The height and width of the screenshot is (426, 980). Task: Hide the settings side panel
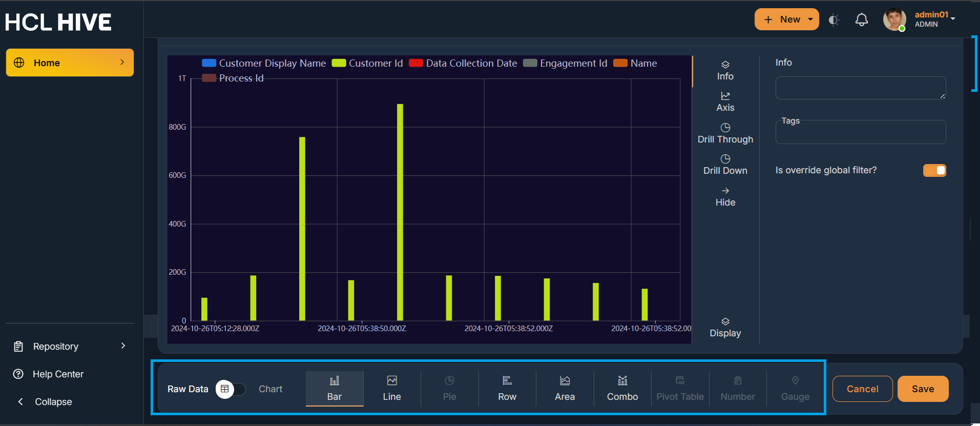[x=725, y=197]
